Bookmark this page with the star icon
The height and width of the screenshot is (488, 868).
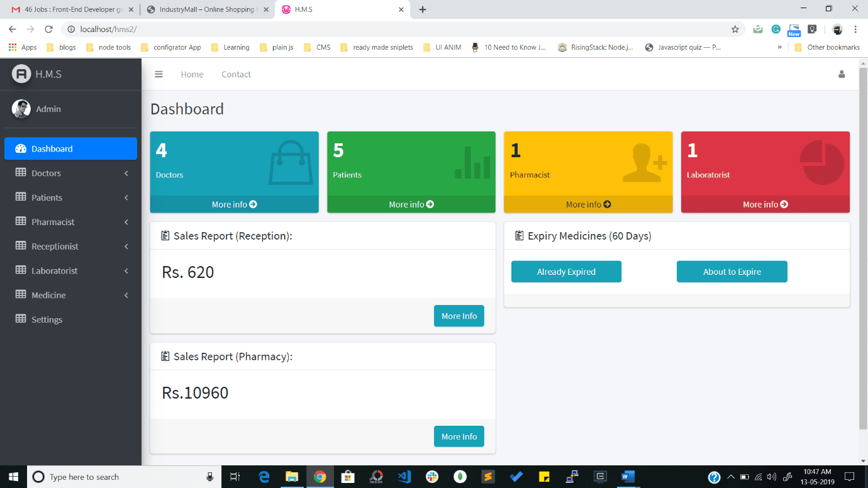tap(735, 30)
